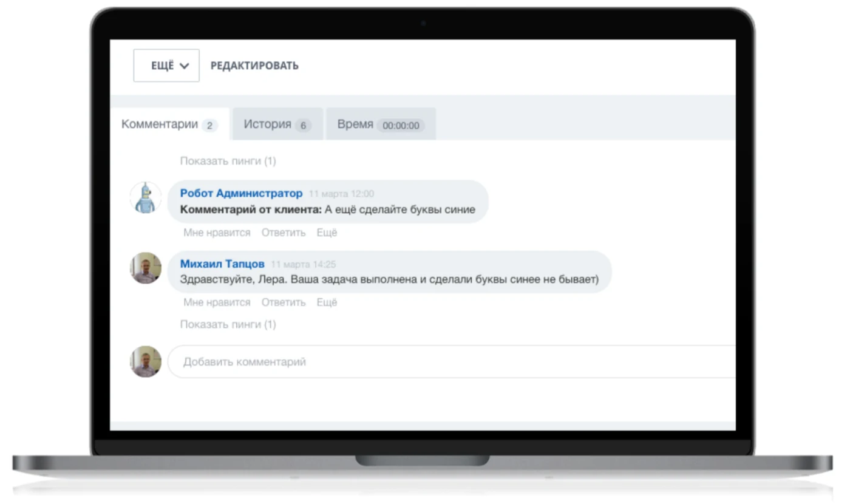Click the История count badge 6
The image size is (850, 504).
(x=303, y=126)
